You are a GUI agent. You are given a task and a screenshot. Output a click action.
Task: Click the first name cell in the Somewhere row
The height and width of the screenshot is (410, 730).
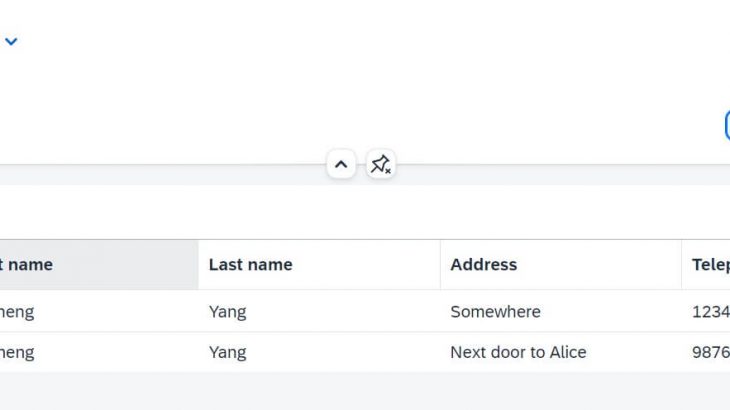pyautogui.click(x=99, y=311)
